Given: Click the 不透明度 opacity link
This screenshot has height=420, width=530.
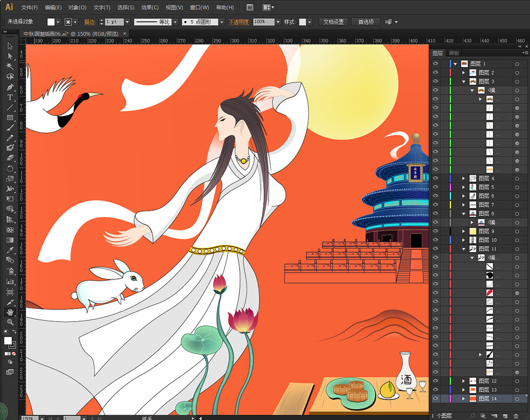Looking at the screenshot, I should (x=239, y=22).
